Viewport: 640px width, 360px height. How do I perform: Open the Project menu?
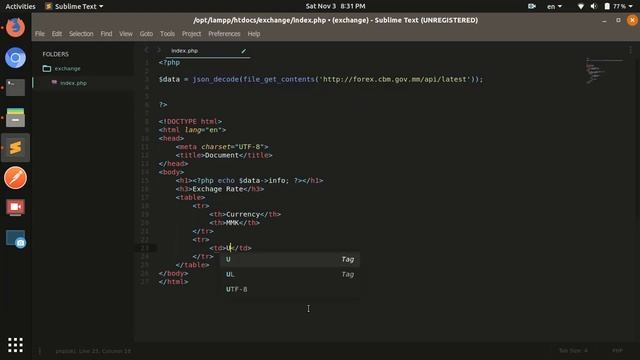(191, 34)
